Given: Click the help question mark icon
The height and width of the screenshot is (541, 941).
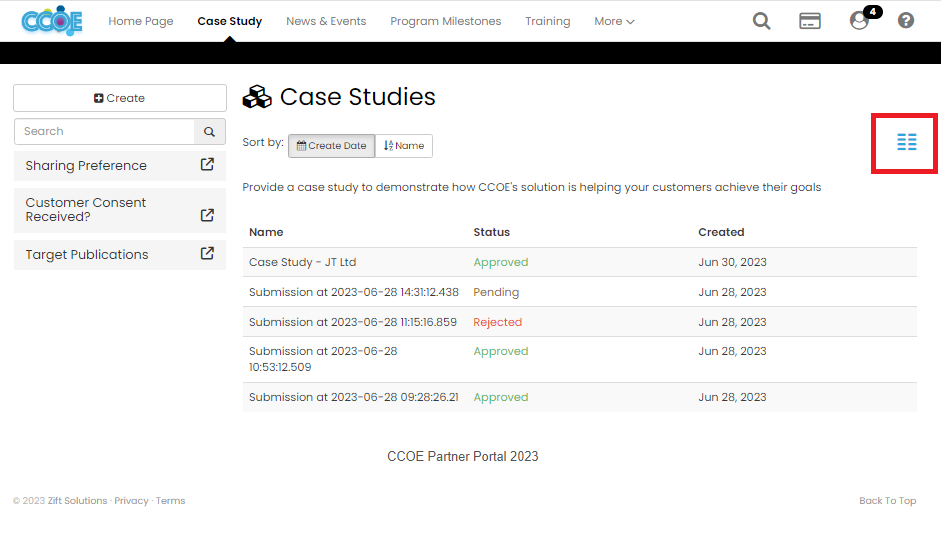Looking at the screenshot, I should (x=906, y=21).
